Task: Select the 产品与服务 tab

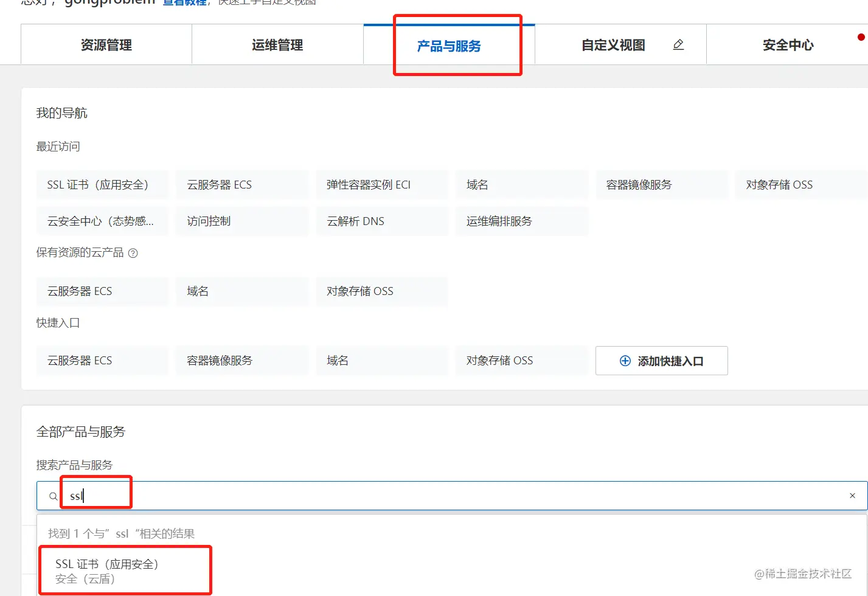Action: click(449, 46)
